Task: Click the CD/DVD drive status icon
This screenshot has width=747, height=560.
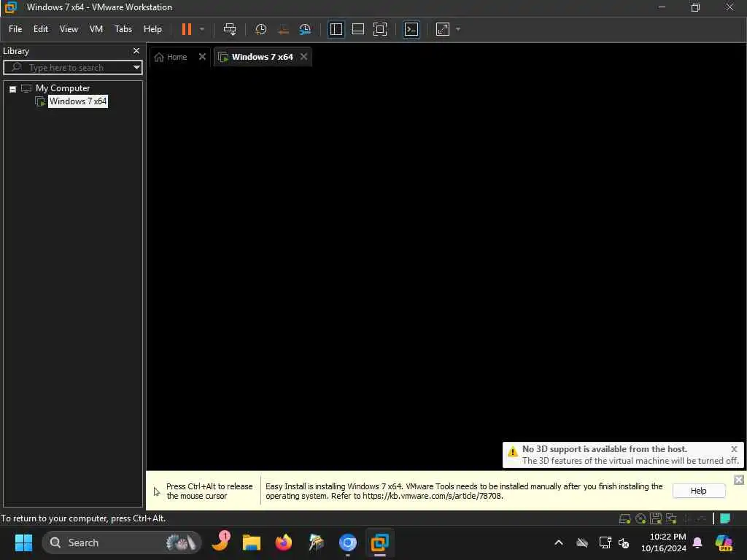Action: point(640,518)
